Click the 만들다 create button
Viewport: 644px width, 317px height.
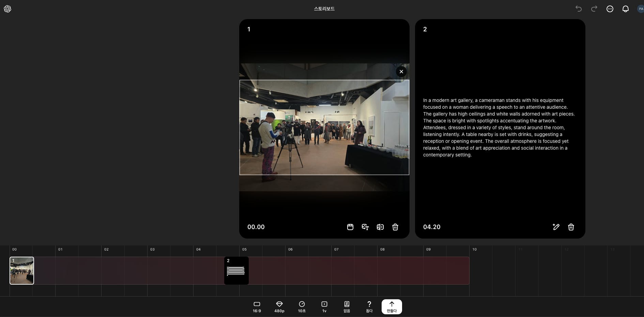tap(392, 307)
